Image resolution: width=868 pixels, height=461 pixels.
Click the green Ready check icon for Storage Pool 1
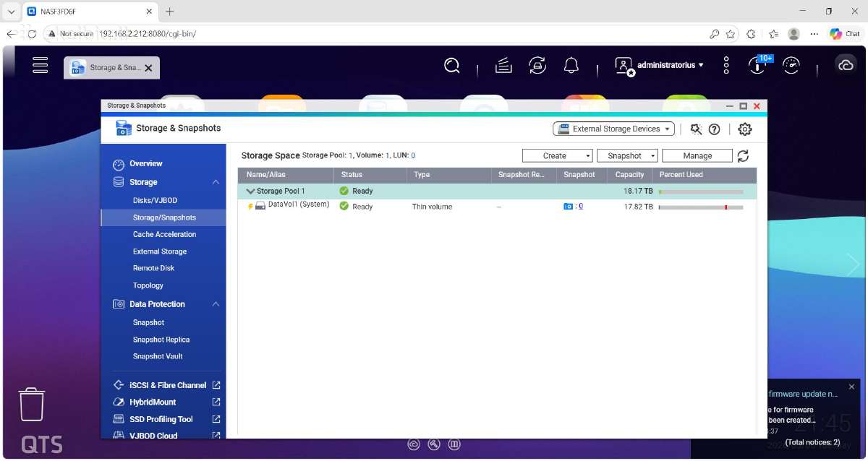[344, 191]
